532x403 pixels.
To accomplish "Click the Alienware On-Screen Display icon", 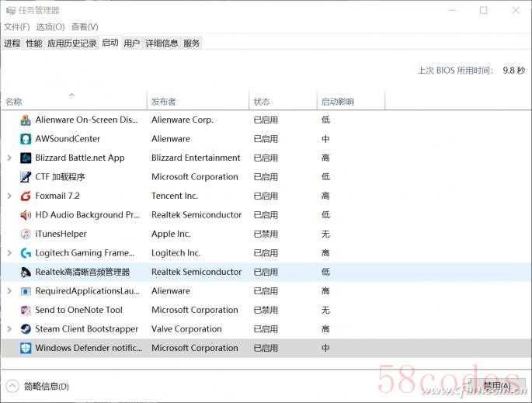I will click(26, 120).
